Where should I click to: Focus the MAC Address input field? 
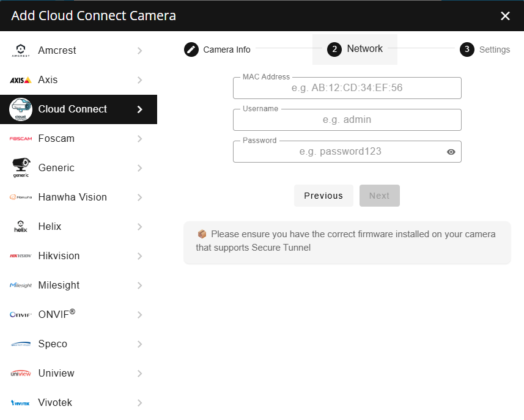click(347, 88)
